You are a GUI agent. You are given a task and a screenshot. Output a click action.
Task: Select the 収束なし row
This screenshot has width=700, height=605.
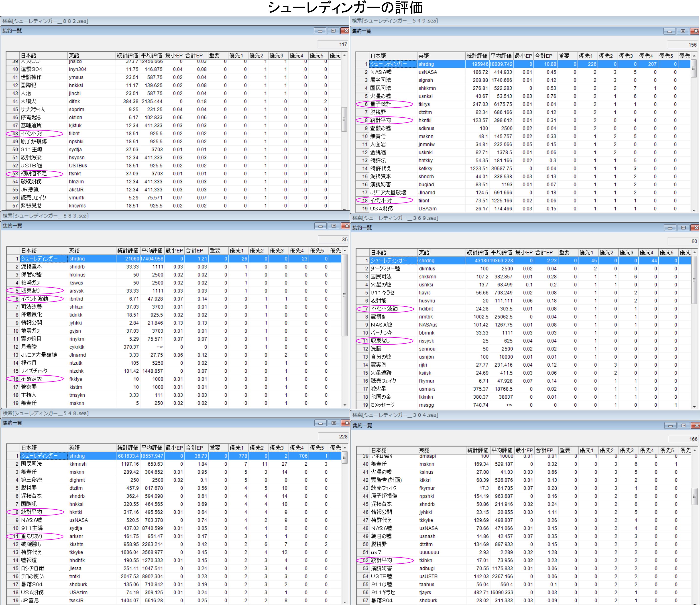[x=380, y=341]
